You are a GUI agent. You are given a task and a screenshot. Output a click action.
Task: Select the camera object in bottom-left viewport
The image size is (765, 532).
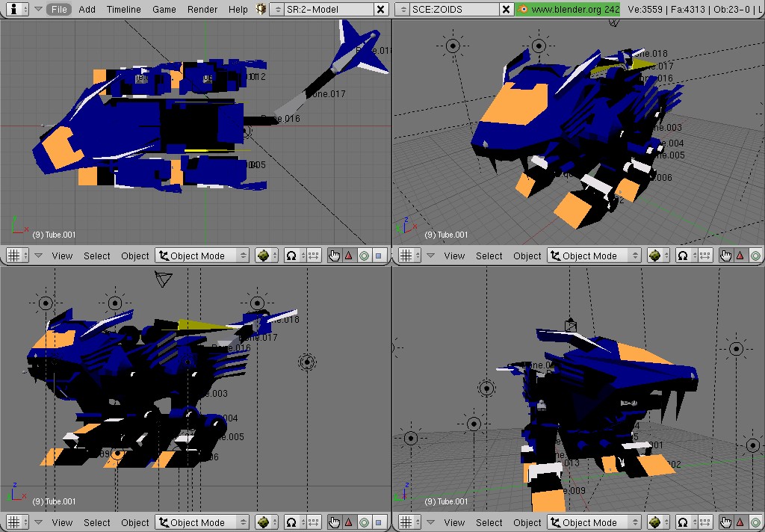(x=164, y=279)
